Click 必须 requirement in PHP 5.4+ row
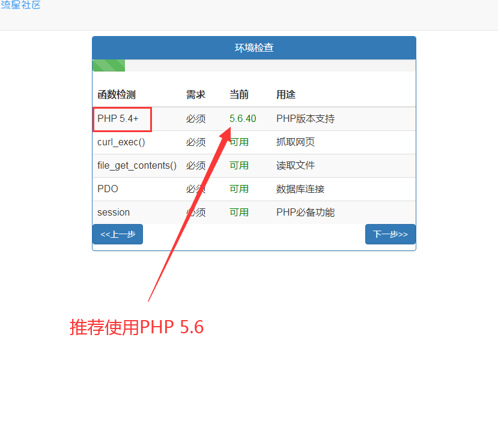This screenshot has width=498, height=448. pos(196,119)
